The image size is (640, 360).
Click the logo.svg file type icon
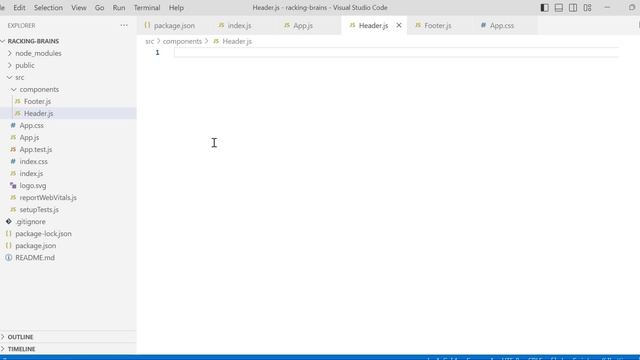tap(13, 185)
